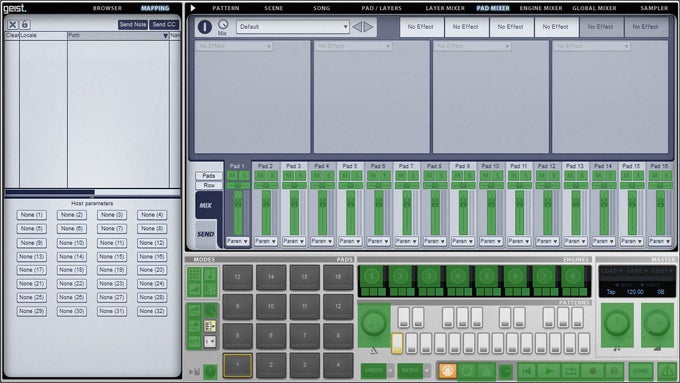
Task: Click the play triangle left of PATTERN tab
Action: coord(193,8)
